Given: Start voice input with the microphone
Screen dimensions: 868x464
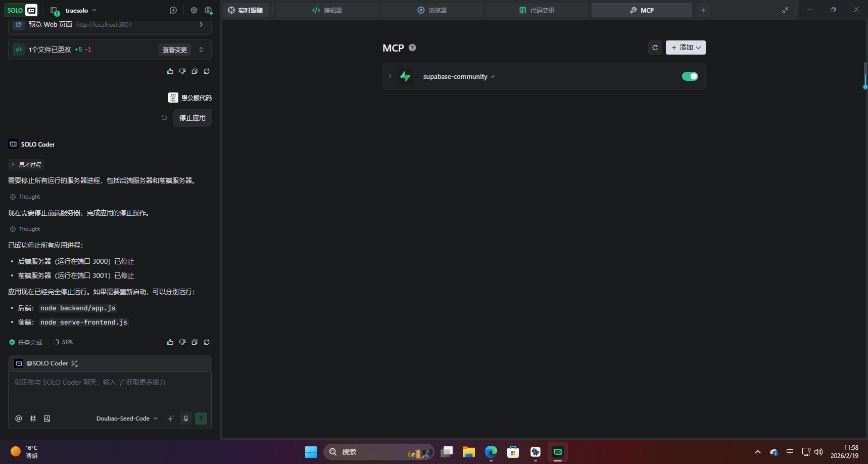Looking at the screenshot, I should pos(186,419).
